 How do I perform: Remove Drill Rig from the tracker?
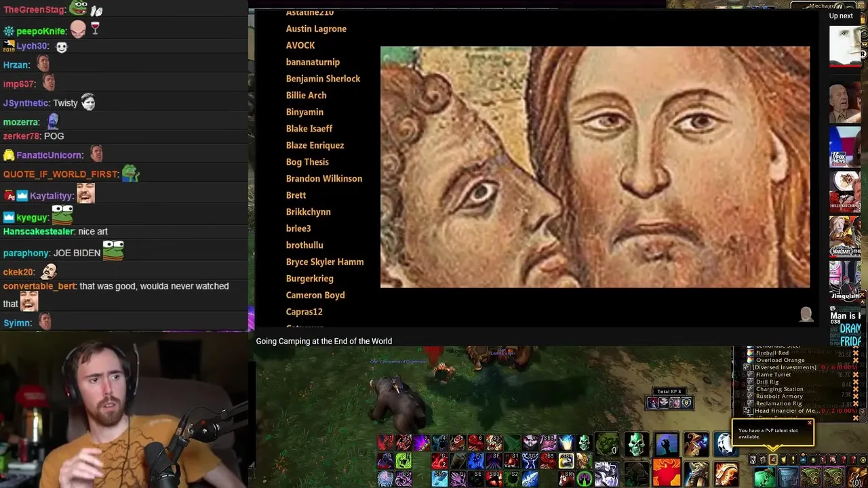coord(856,382)
